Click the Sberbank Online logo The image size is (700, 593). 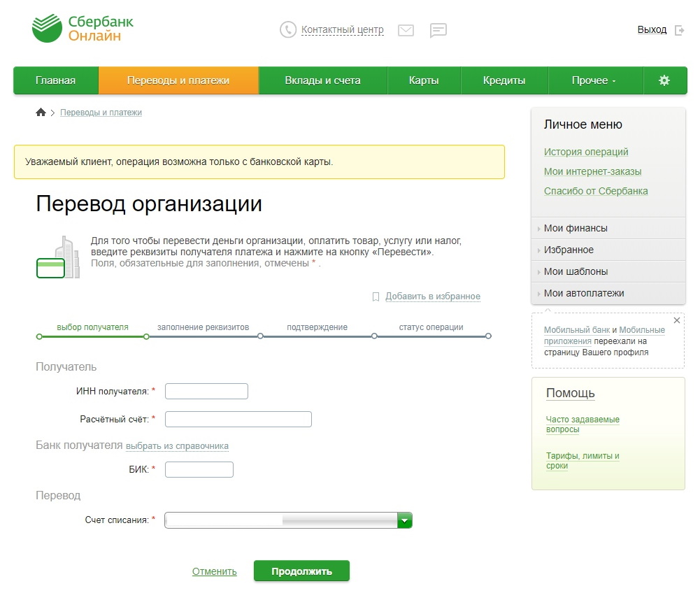pyautogui.click(x=83, y=29)
